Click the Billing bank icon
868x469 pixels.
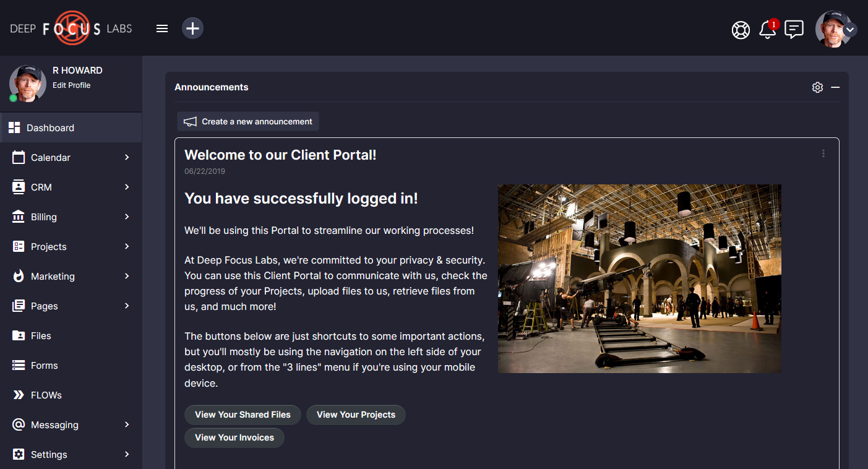(x=19, y=217)
